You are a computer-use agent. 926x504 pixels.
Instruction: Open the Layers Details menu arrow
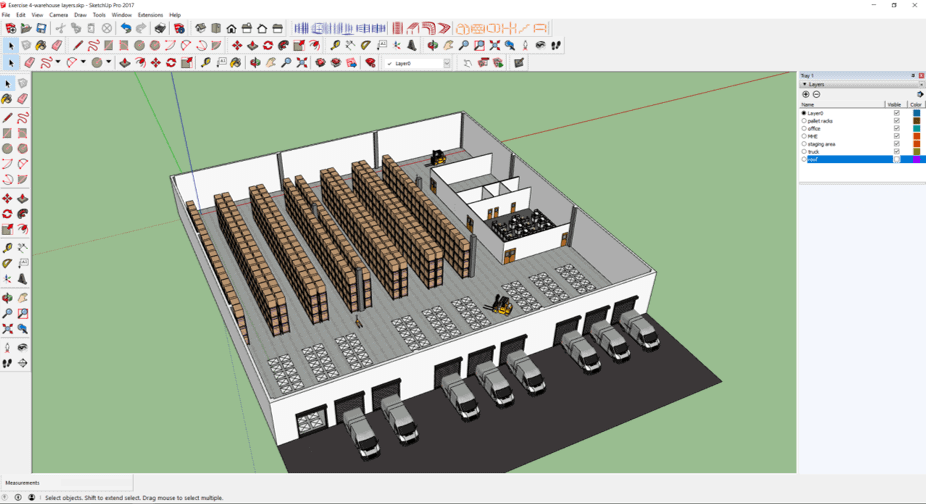click(x=920, y=95)
